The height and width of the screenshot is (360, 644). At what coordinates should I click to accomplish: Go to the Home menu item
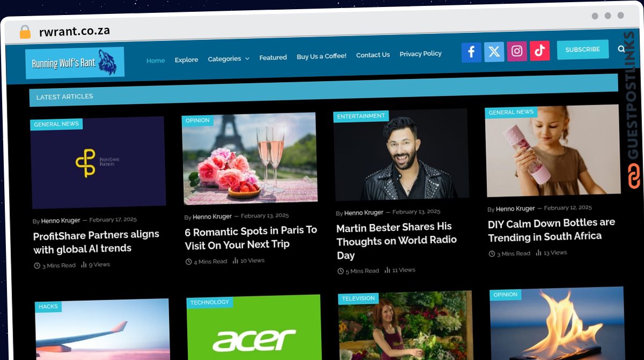(x=156, y=60)
